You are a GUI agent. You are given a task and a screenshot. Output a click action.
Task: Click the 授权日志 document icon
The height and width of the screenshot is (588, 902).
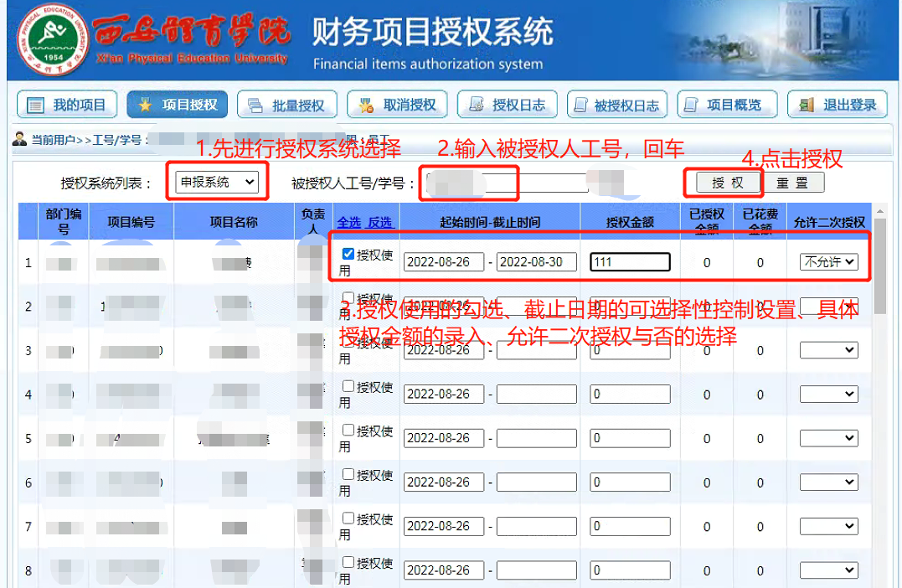[476, 106]
